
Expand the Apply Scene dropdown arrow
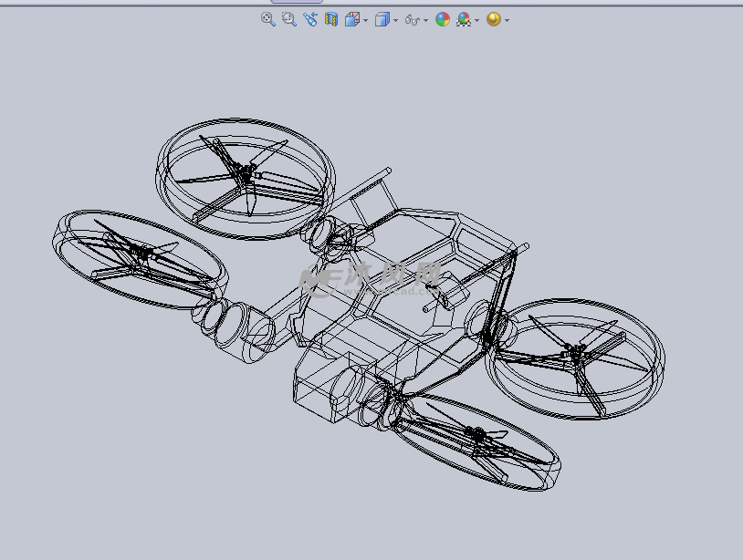(x=476, y=20)
